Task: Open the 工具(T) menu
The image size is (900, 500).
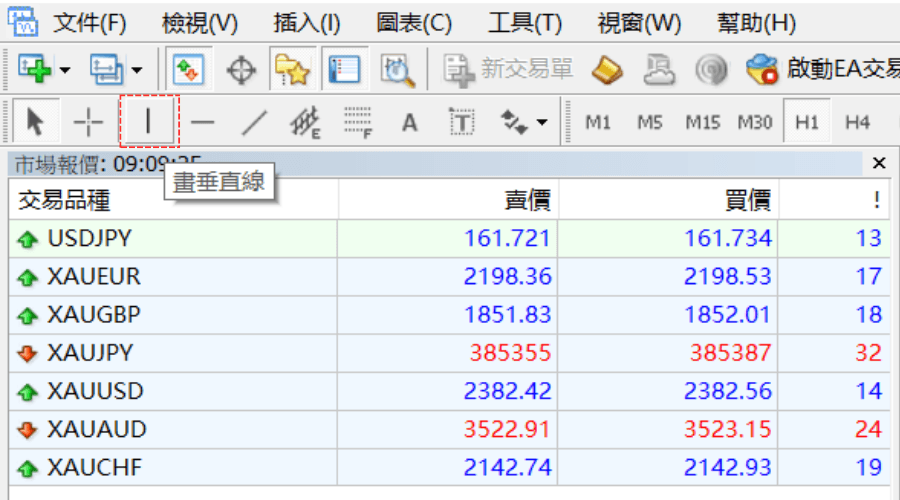Action: [524, 23]
